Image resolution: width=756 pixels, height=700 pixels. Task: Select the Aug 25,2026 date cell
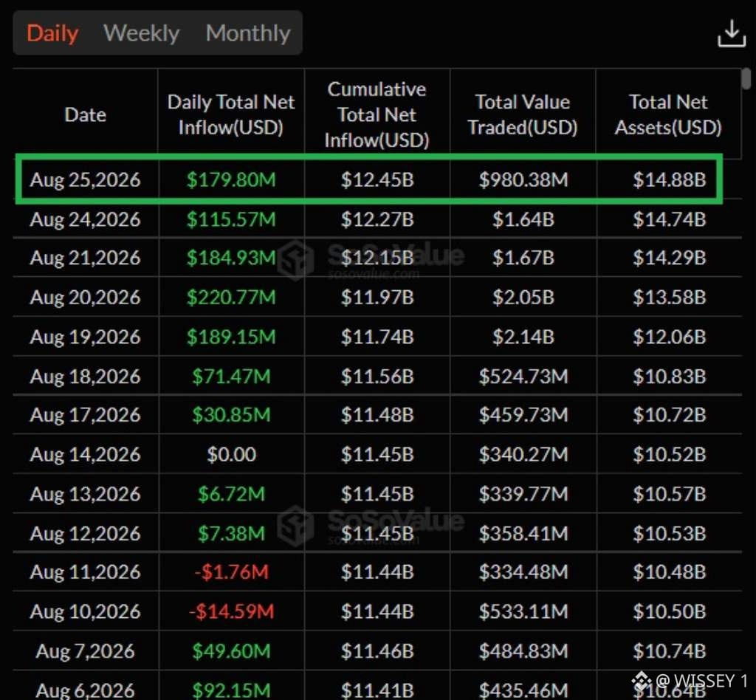coord(86,180)
